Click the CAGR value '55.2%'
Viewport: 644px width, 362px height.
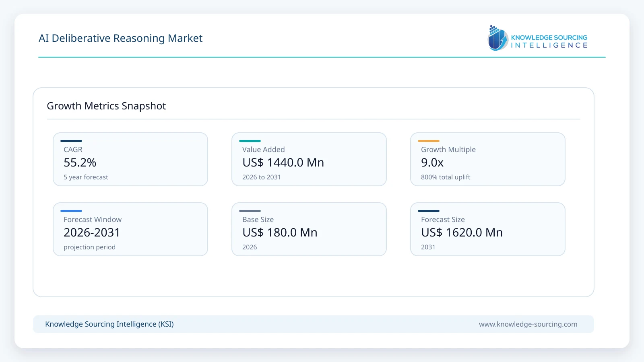click(x=80, y=162)
